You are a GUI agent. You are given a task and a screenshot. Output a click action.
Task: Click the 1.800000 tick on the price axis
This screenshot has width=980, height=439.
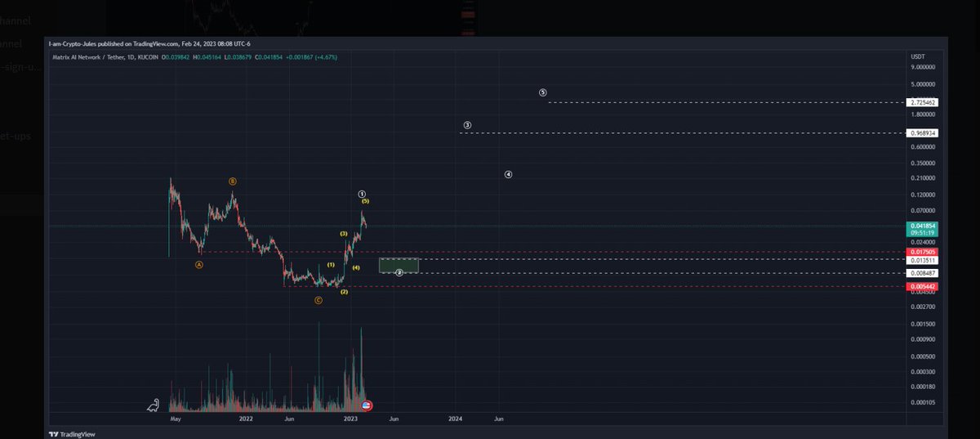pyautogui.click(x=924, y=115)
